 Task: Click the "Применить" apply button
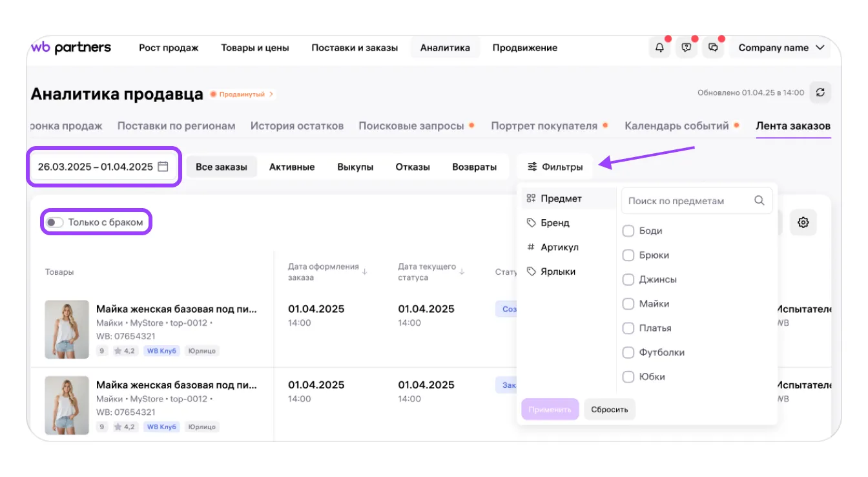click(x=550, y=410)
